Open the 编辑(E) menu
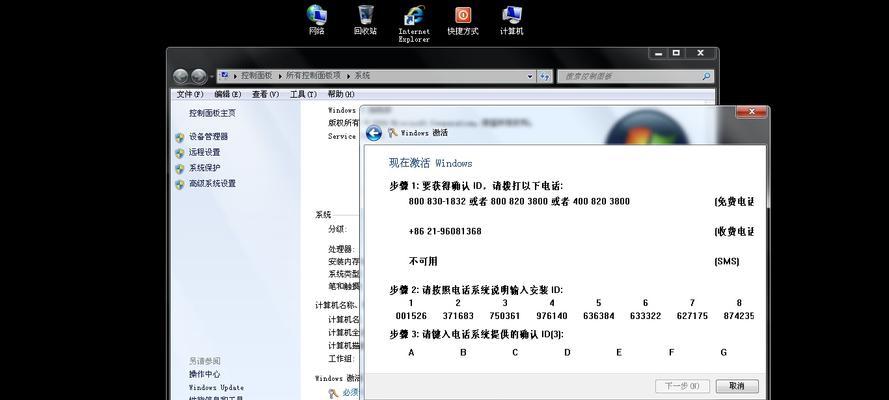 point(228,94)
